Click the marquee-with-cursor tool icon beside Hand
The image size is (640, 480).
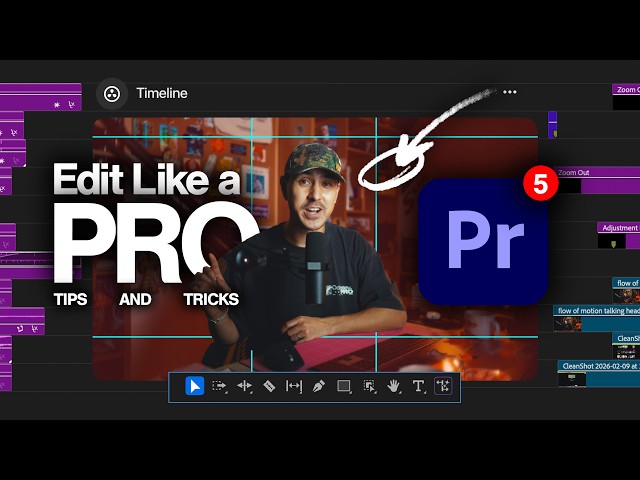click(x=369, y=386)
